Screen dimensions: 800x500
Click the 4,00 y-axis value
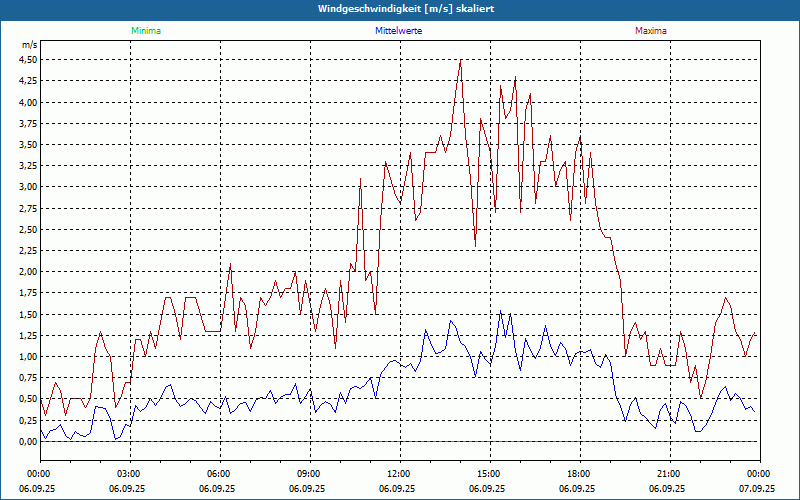click(x=28, y=102)
